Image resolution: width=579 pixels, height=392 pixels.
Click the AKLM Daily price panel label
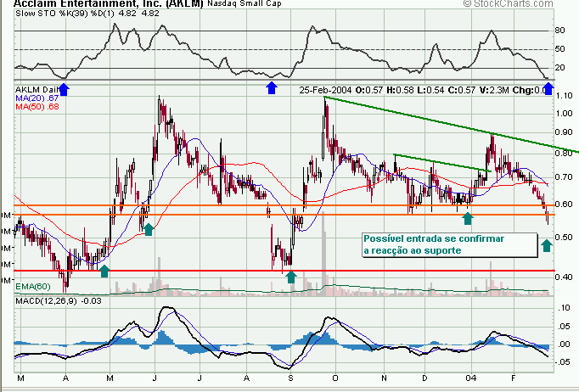(37, 90)
